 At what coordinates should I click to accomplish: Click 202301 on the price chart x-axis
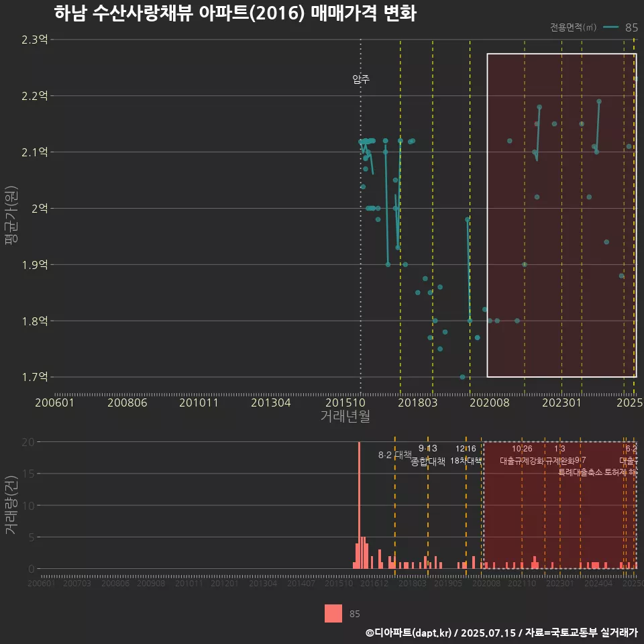click(562, 402)
